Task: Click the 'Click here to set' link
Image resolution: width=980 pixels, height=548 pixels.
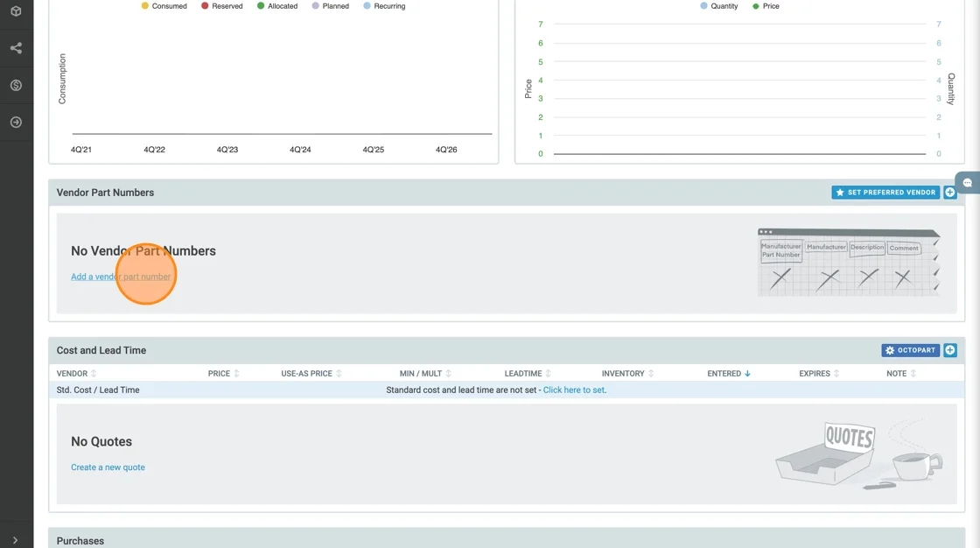Action: point(574,390)
